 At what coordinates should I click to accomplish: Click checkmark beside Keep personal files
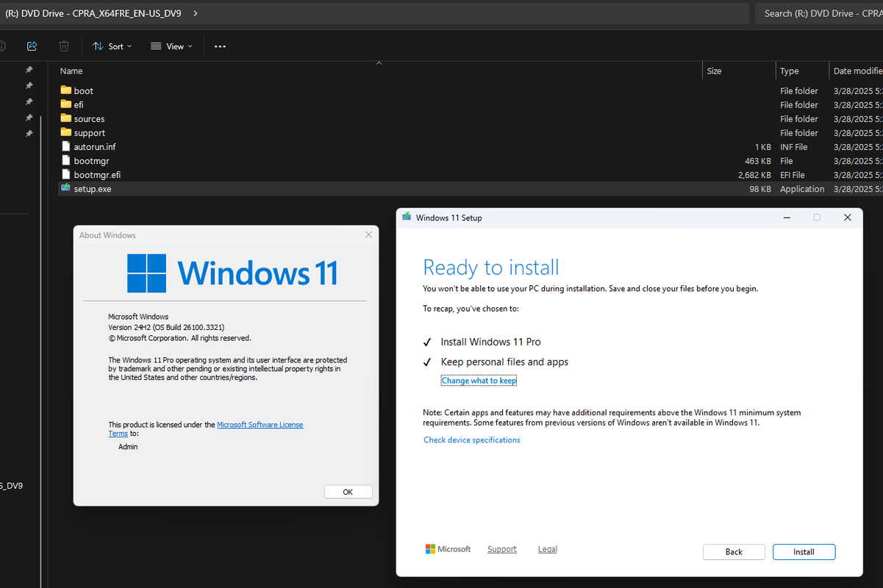coord(427,362)
